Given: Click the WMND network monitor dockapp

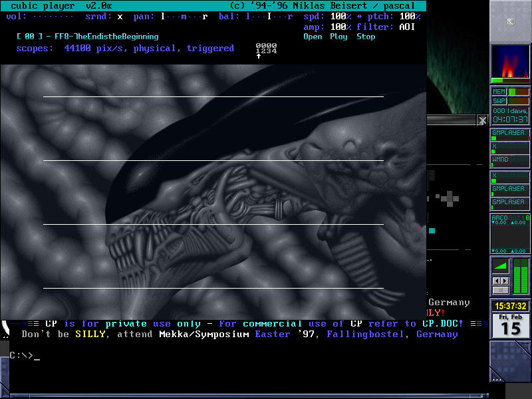Looking at the screenshot, I should click(510, 160).
